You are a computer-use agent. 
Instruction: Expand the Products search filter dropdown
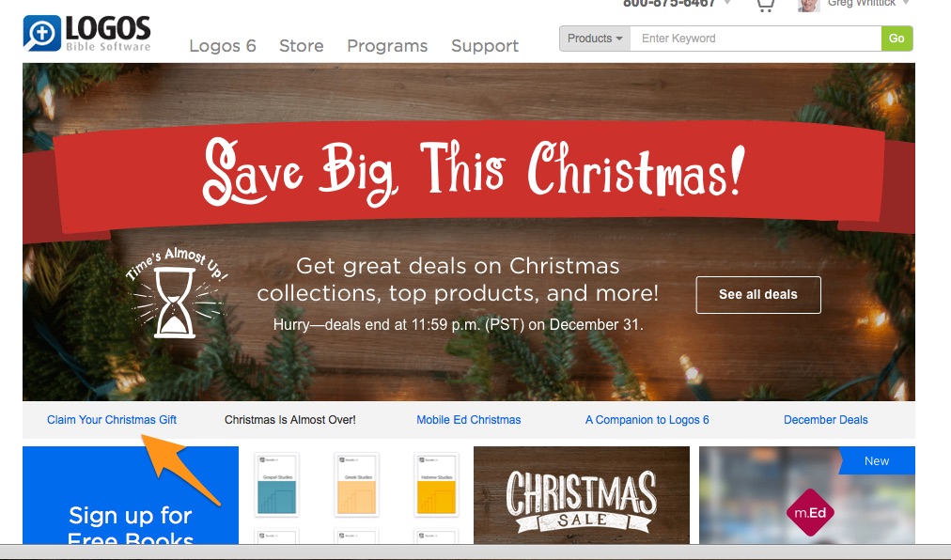coord(595,39)
